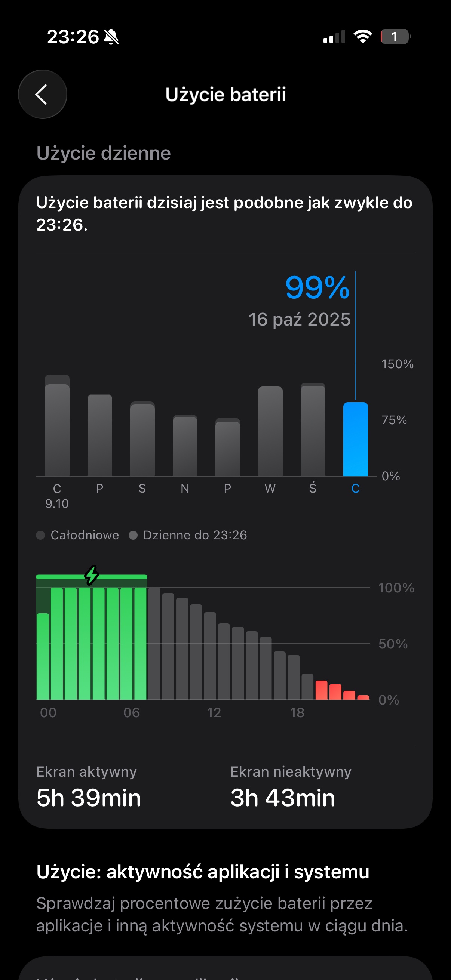Tap the Wi-Fi status icon
451x980 pixels.
coord(362,37)
